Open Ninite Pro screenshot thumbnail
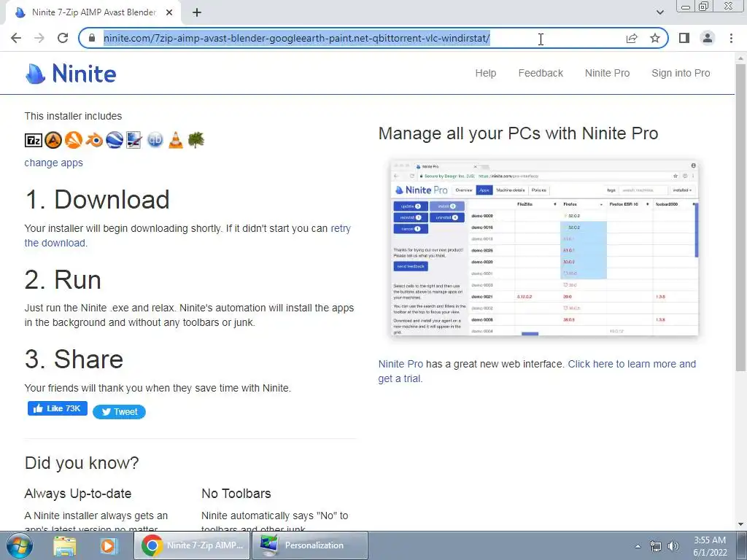 pyautogui.click(x=544, y=248)
